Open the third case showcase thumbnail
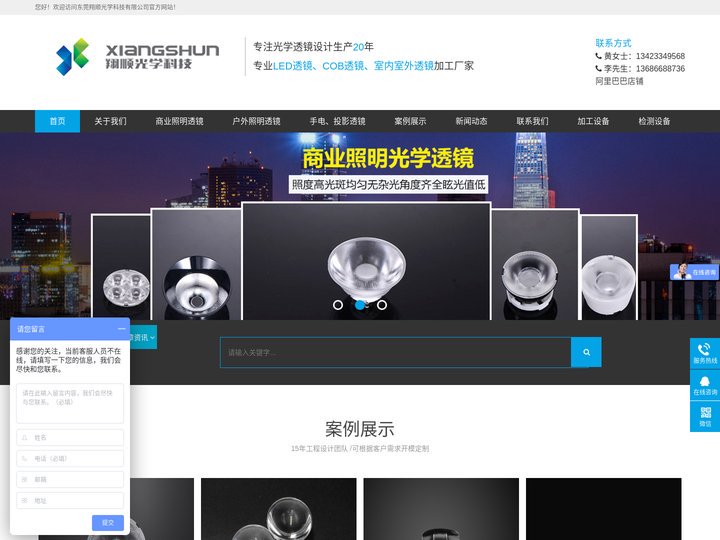 441,509
